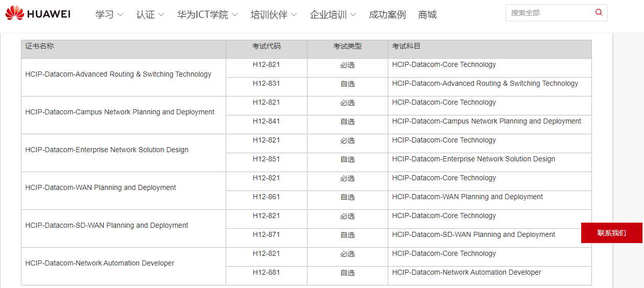Click exam code H12-851
This screenshot has width=644, height=288.
[x=266, y=159]
